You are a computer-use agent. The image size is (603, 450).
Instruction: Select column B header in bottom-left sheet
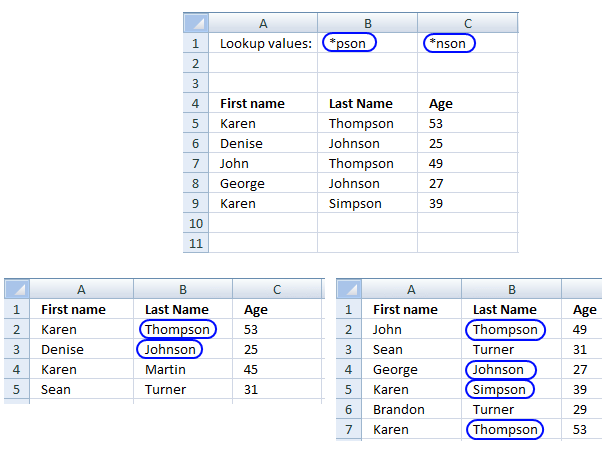point(183,289)
